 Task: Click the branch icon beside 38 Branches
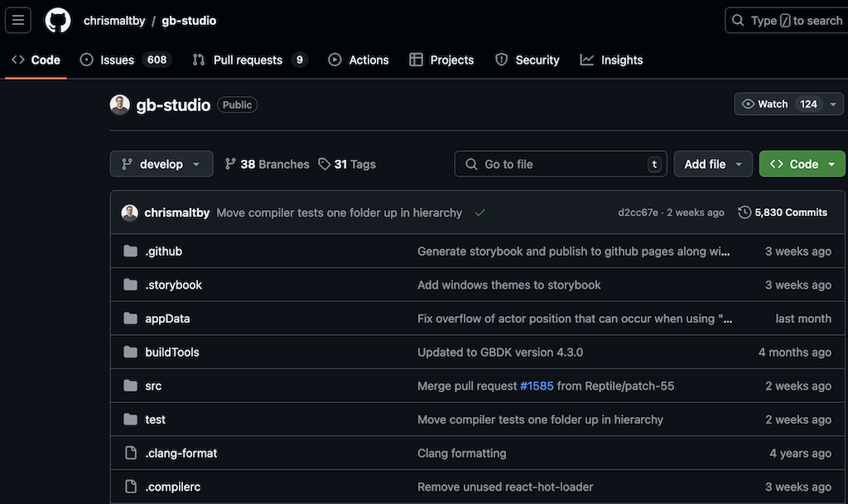(x=230, y=164)
